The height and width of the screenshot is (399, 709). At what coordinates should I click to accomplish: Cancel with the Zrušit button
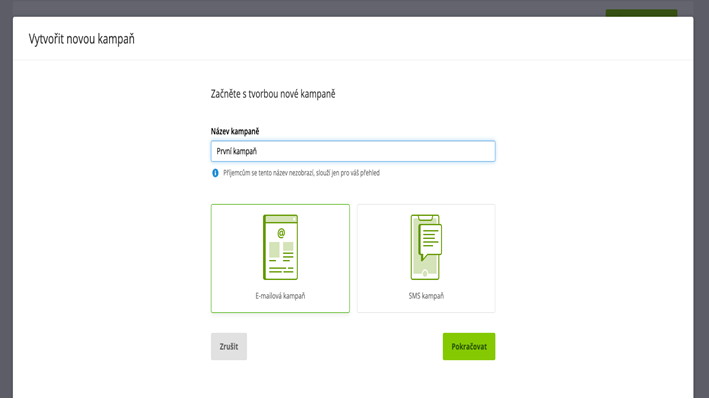coord(229,347)
